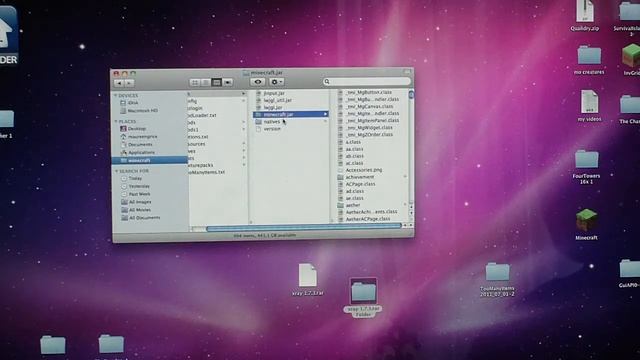Switch Finder to icon view
This screenshot has width=640, height=360.
(195, 83)
